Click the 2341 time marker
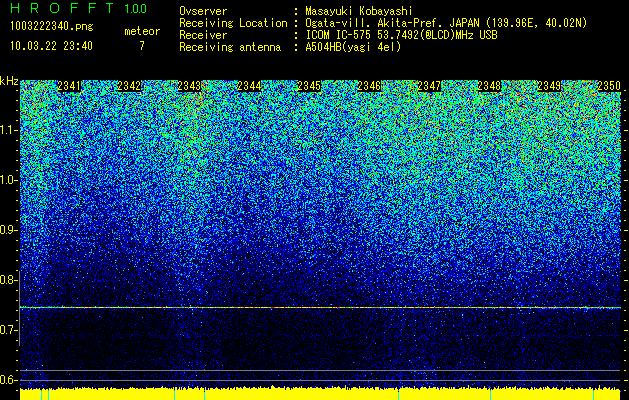Screen dimensions: 629x400 [69, 86]
